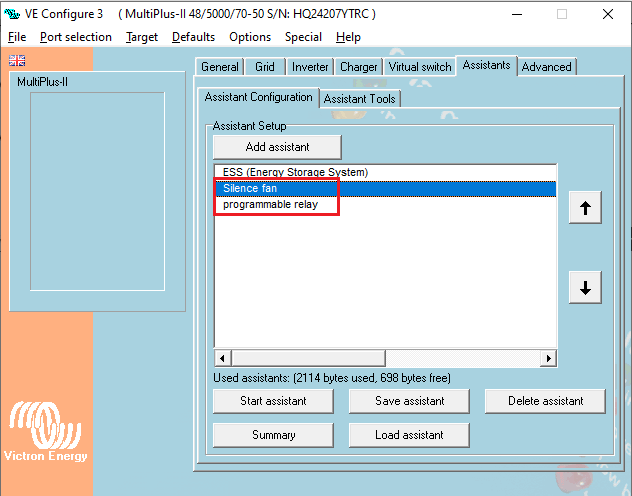Move assistant down with the down arrow
This screenshot has width=632, height=496.
pyautogui.click(x=585, y=288)
